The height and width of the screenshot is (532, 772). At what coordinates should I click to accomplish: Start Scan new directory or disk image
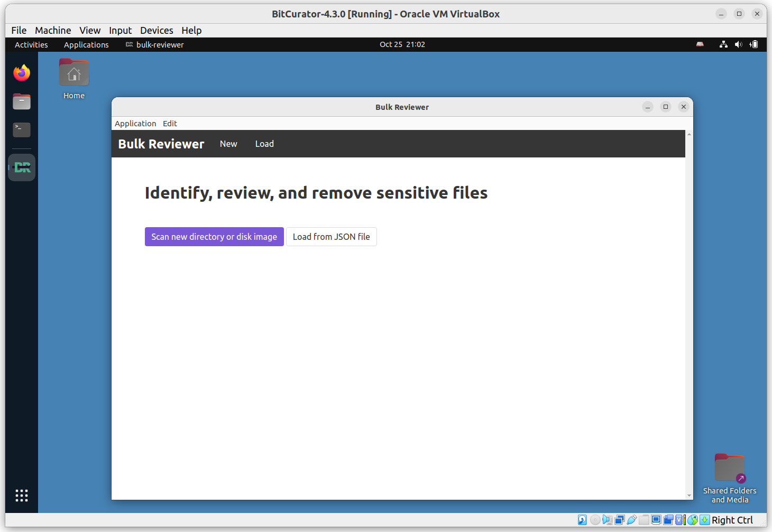[214, 237]
